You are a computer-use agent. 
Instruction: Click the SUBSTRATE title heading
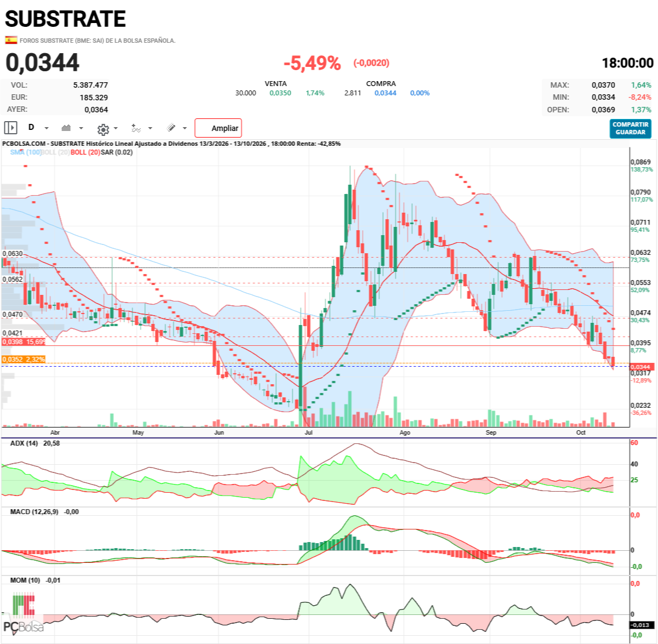click(x=65, y=19)
